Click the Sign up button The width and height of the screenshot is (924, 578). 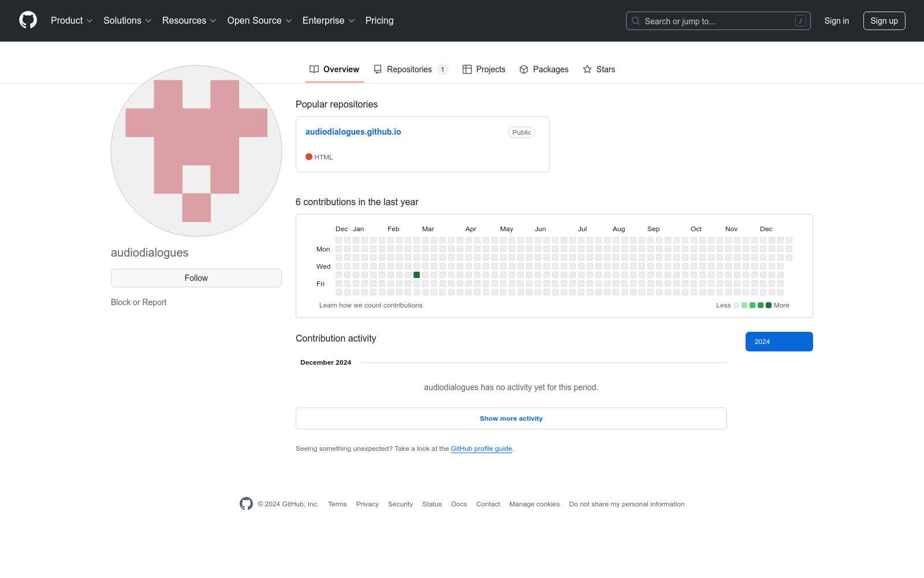pos(884,21)
